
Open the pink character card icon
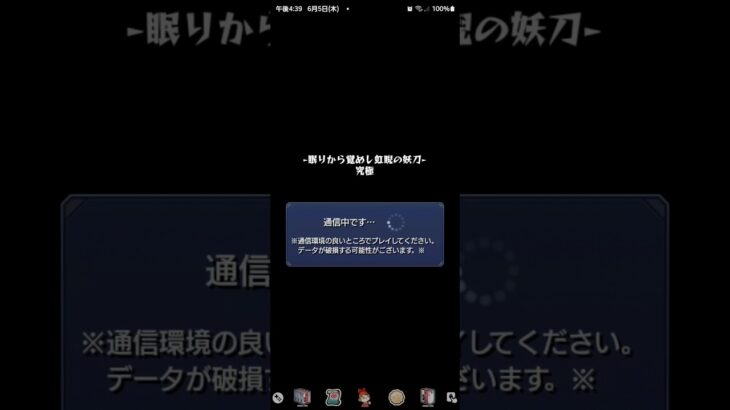pyautogui.click(x=427, y=397)
